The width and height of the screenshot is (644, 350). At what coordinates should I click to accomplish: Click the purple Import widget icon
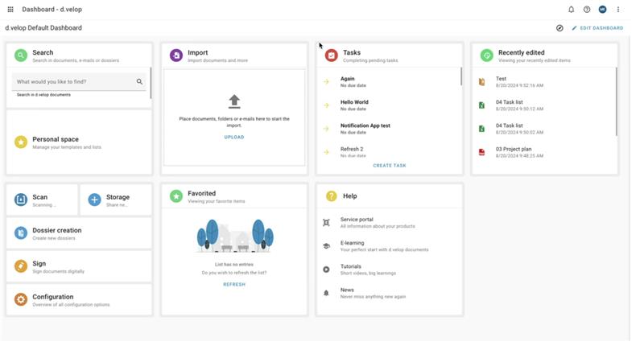(x=175, y=56)
